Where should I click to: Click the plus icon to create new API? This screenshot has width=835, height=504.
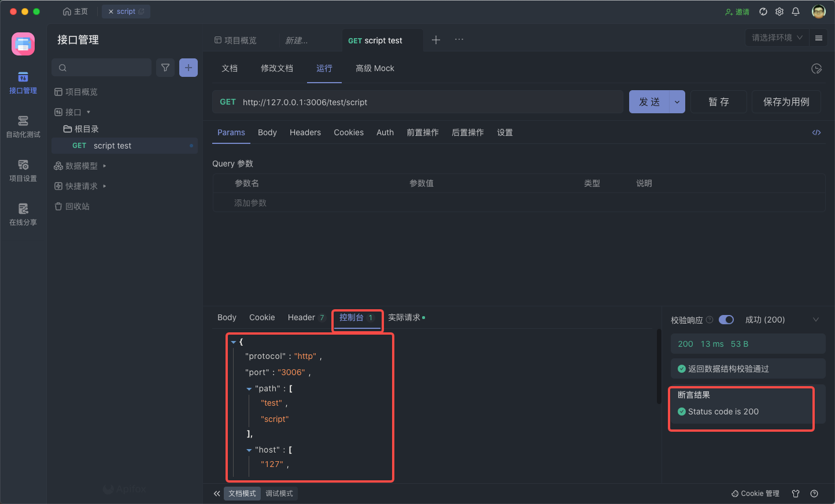pos(188,67)
